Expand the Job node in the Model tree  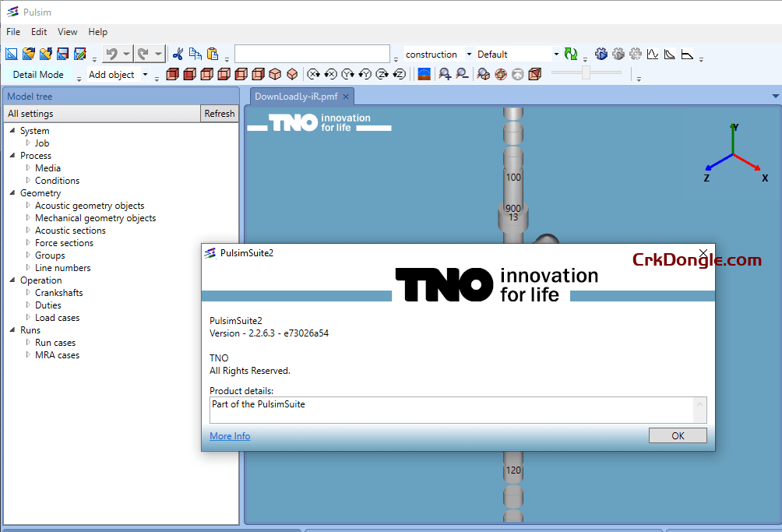point(26,143)
